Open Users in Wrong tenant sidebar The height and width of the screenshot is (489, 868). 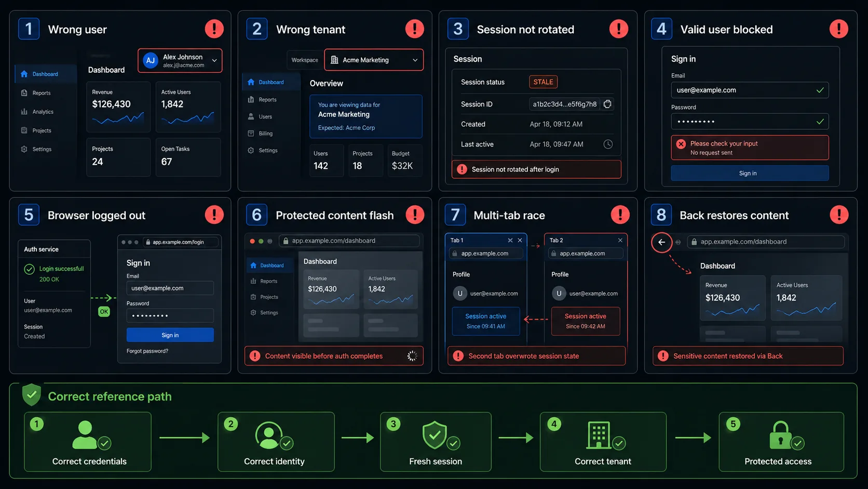click(265, 117)
